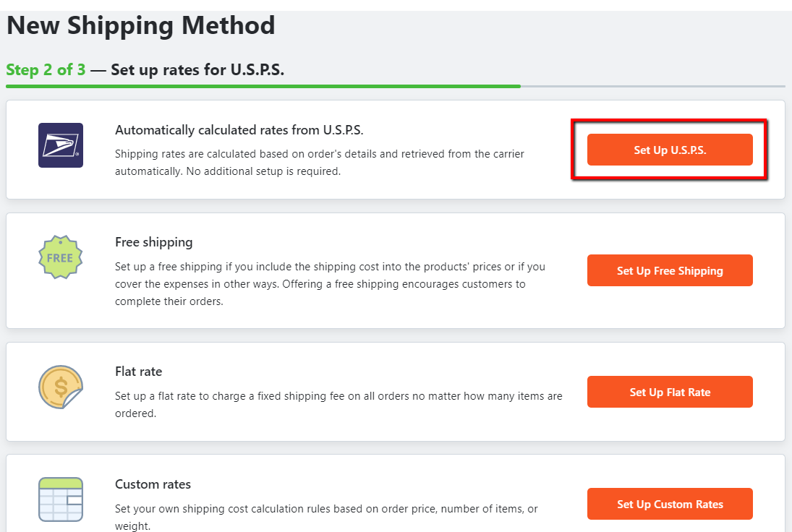The height and width of the screenshot is (532, 792).
Task: Choose Set Up Free Shipping
Action: click(x=670, y=270)
